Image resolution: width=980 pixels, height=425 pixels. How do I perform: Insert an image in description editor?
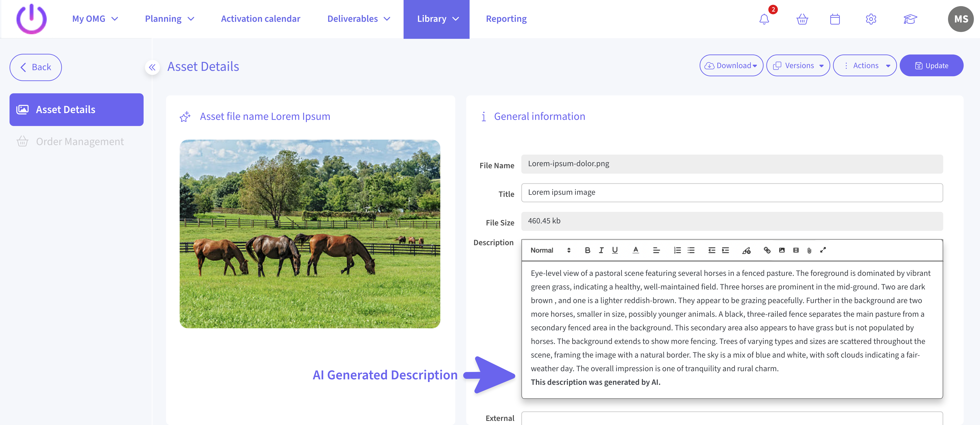point(781,250)
